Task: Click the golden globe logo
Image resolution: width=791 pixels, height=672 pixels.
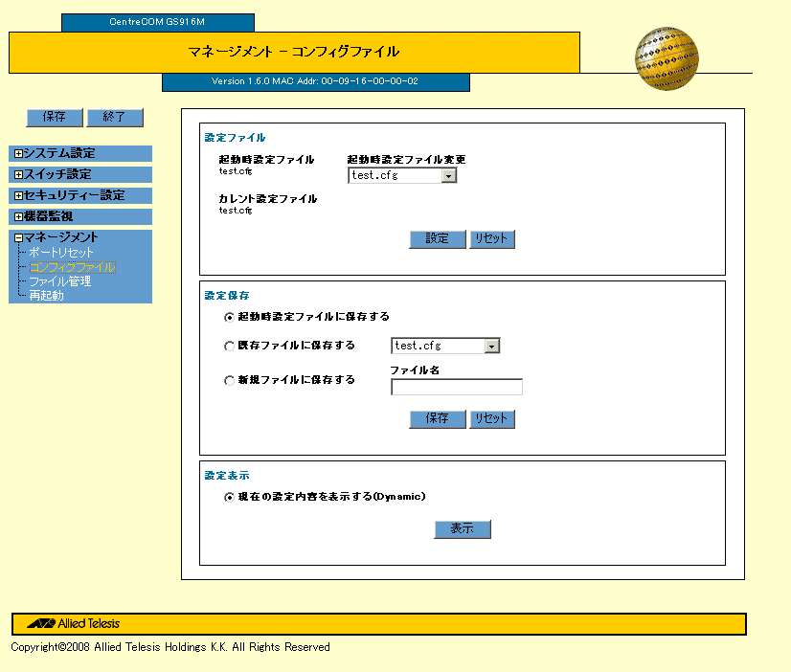Action: point(667,59)
